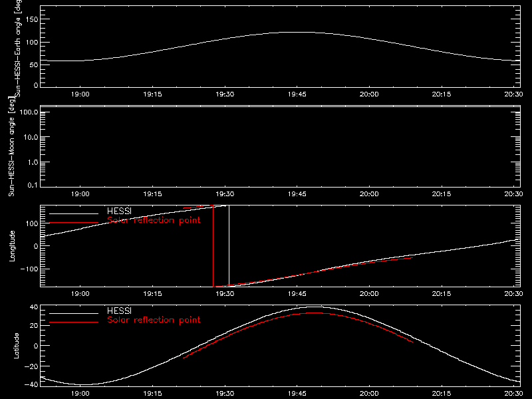Click the Longitude axis title
This screenshot has width=532, height=399.
12,246
